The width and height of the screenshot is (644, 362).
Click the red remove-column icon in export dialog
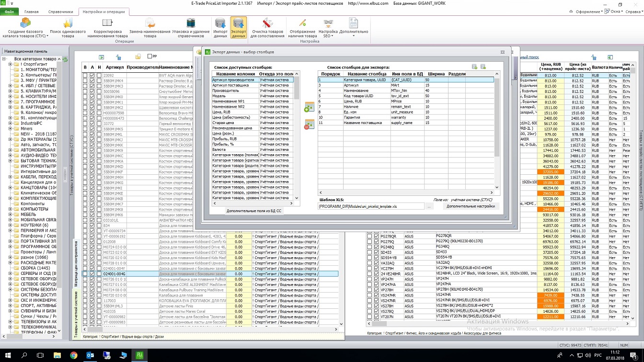[309, 124]
